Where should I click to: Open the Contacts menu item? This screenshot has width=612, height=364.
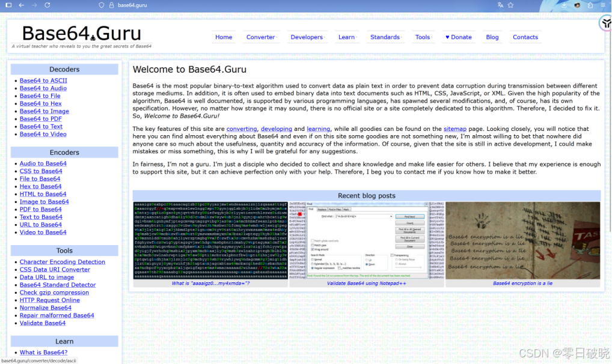coord(525,37)
